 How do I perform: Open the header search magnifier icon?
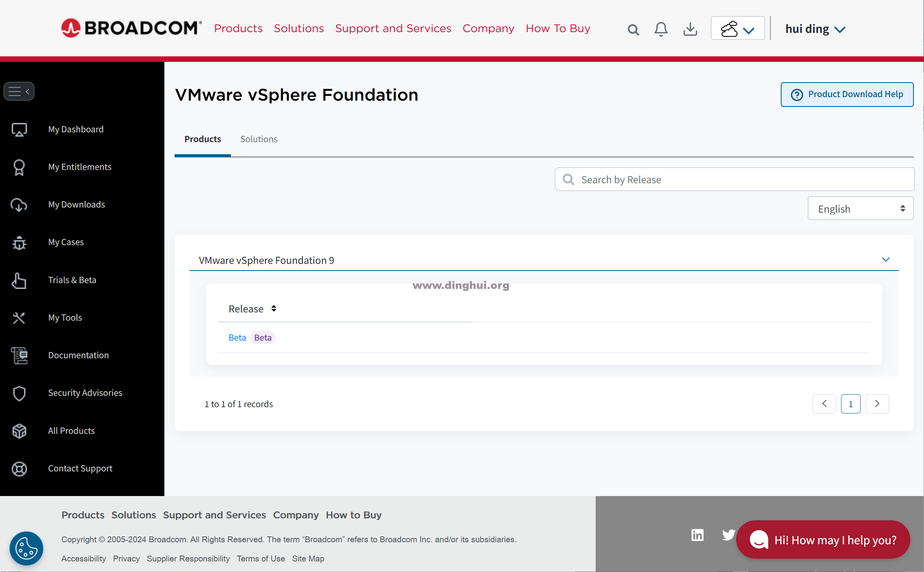pyautogui.click(x=633, y=29)
